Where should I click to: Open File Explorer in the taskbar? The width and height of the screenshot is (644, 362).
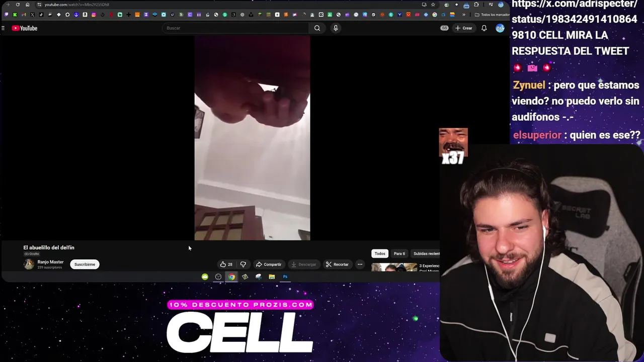272,277
